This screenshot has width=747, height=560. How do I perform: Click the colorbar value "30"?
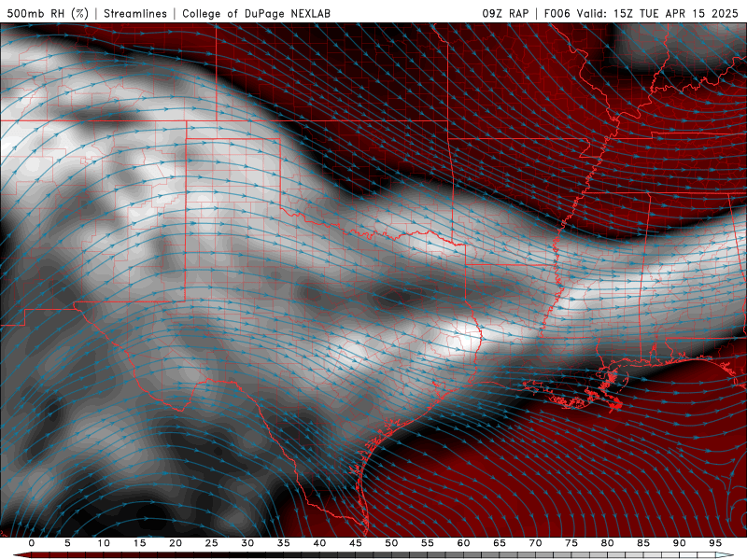[247, 543]
